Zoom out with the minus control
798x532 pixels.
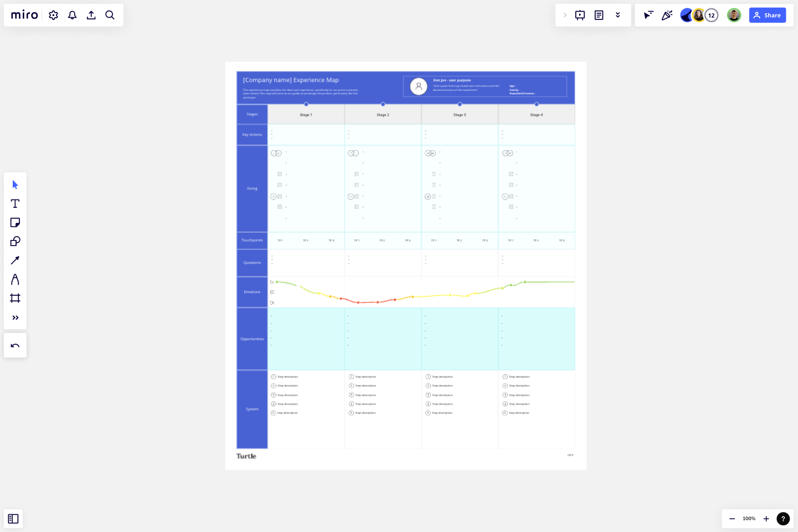[733, 519]
